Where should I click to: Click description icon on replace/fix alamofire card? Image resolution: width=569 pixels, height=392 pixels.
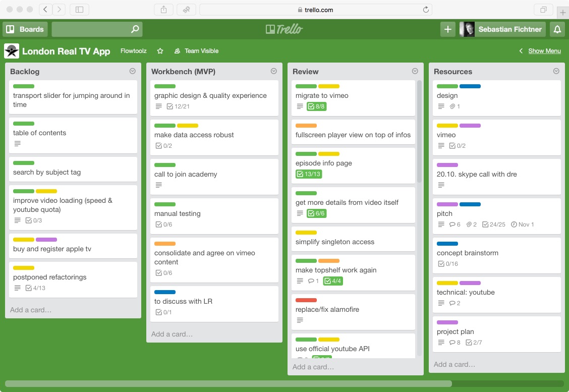(x=300, y=320)
